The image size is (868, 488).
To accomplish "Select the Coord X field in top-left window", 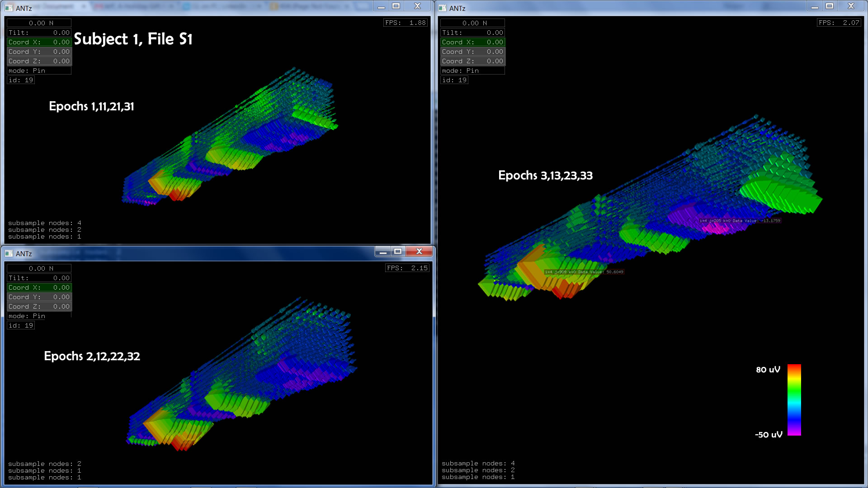I will pos(39,42).
